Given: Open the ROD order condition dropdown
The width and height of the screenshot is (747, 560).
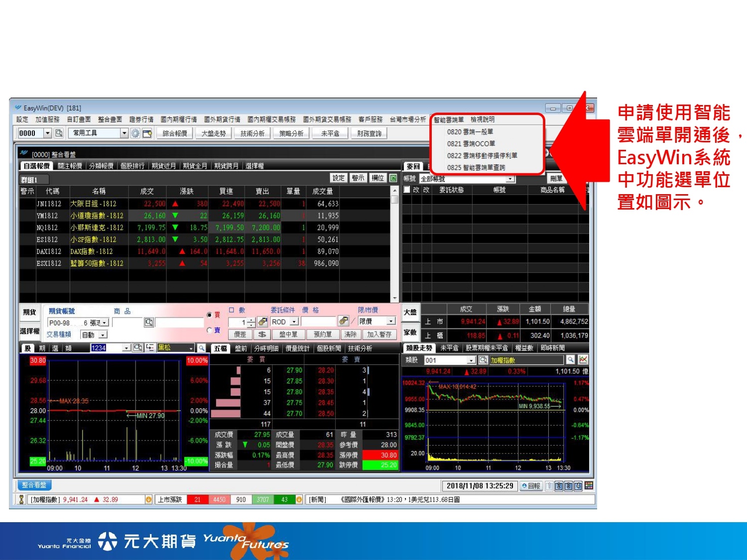Looking at the screenshot, I should click(x=294, y=322).
